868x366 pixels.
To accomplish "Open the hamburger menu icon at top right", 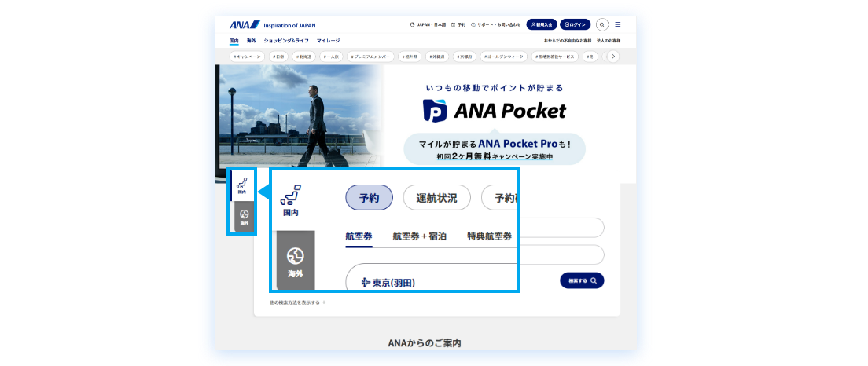I will coord(618,24).
